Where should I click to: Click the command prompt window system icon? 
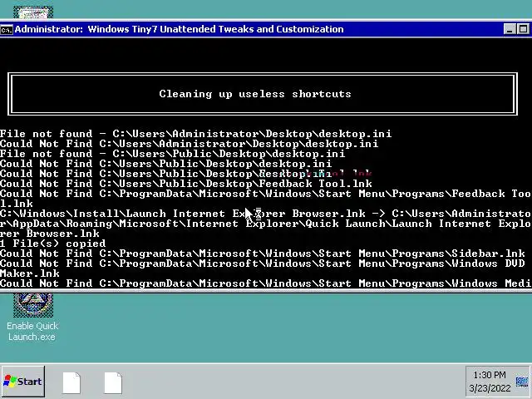click(7, 30)
